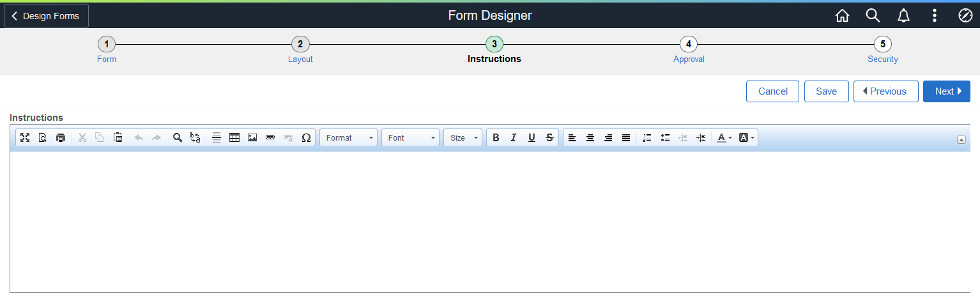Click the Print toolbar icon

click(61, 137)
